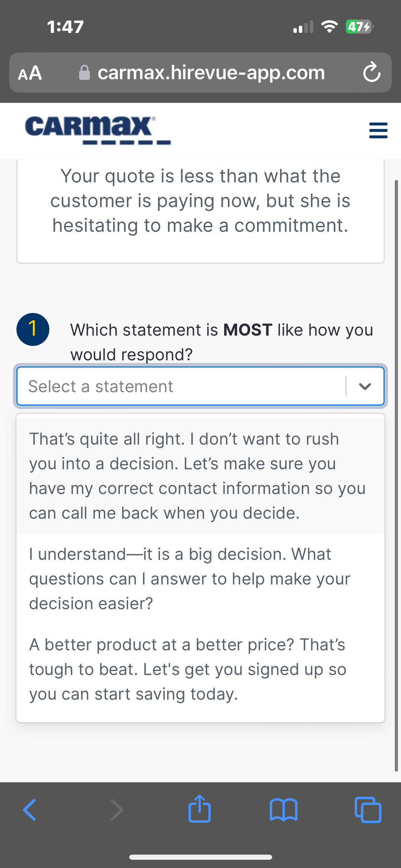Collapse dropdown using chevron arrow
Image resolution: width=401 pixels, height=868 pixels.
(365, 386)
